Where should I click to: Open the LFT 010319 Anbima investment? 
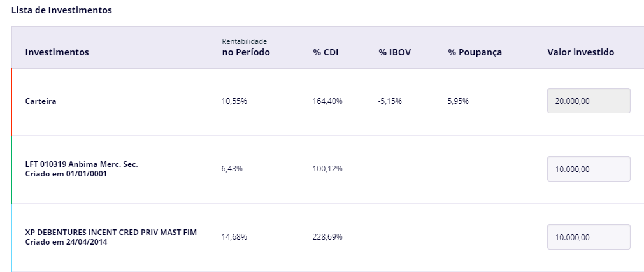coord(82,164)
